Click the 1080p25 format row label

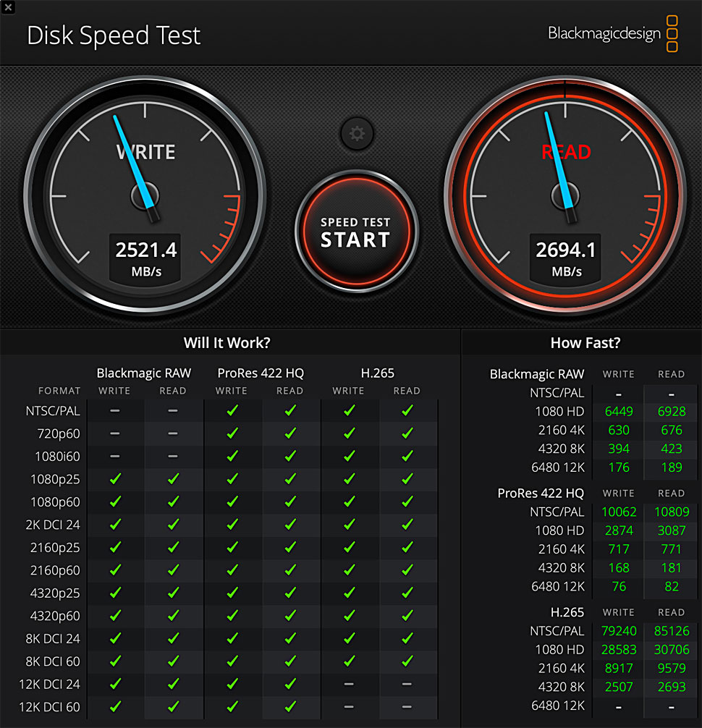coord(55,479)
